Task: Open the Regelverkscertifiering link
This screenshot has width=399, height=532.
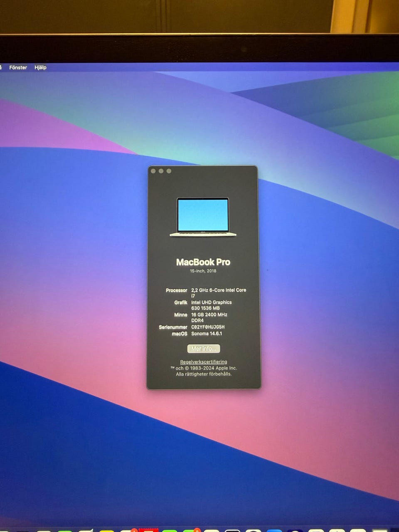Action: pos(204,362)
